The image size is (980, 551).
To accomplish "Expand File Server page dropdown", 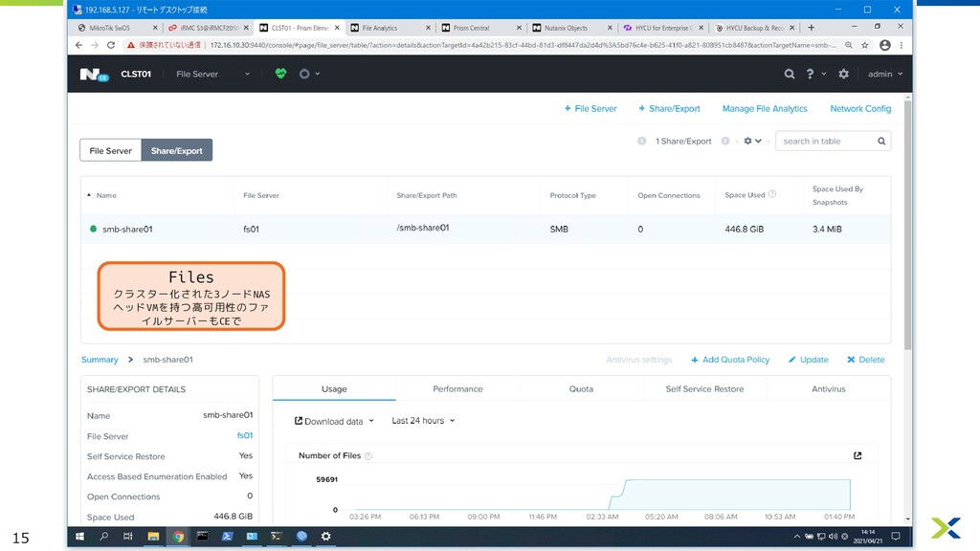I will [213, 74].
